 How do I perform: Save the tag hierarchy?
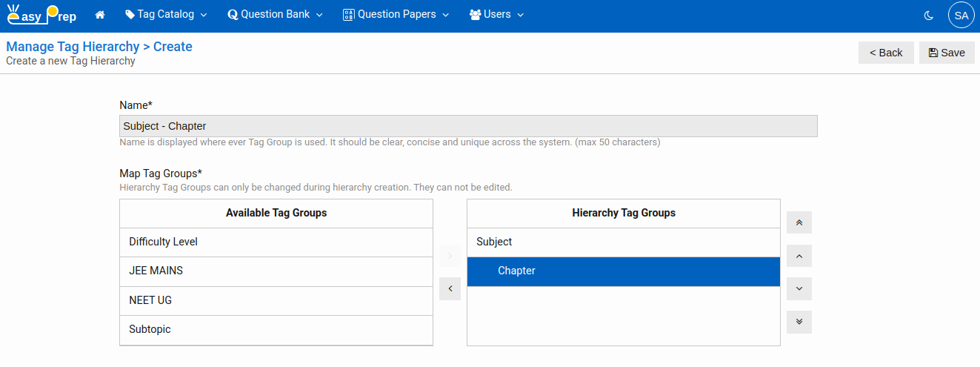tap(947, 53)
